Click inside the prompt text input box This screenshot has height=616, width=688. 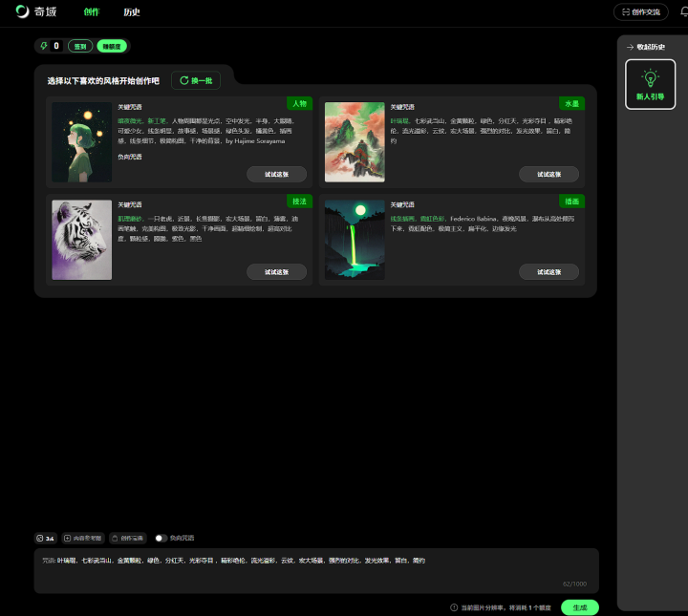click(x=315, y=571)
